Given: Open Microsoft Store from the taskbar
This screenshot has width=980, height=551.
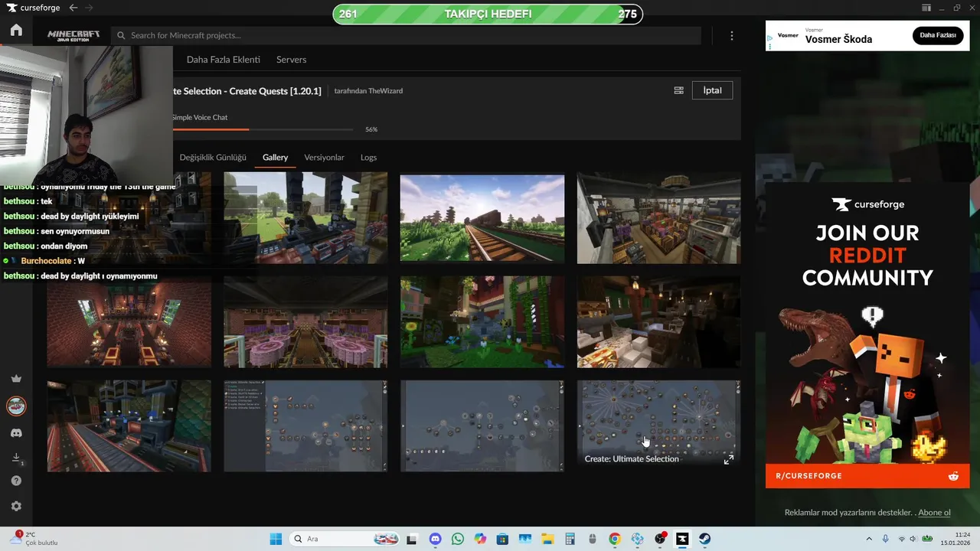Looking at the screenshot, I should [502, 539].
